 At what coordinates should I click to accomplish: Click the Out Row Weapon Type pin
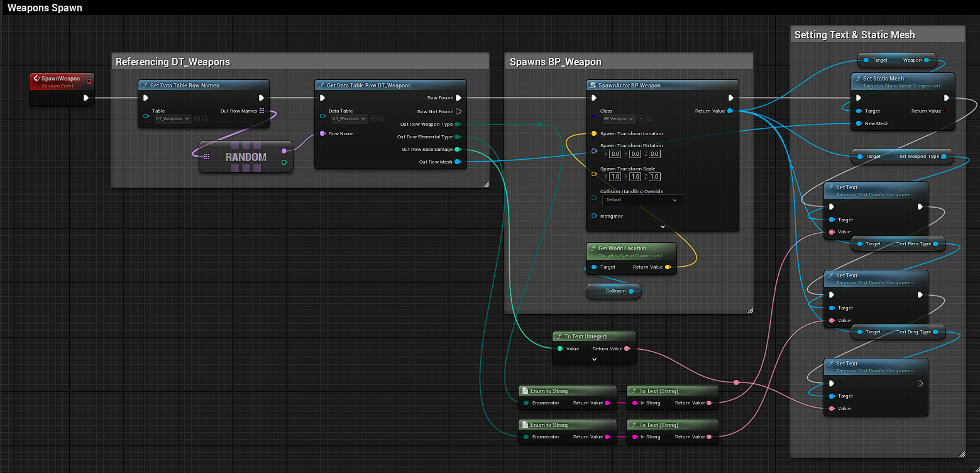(457, 124)
